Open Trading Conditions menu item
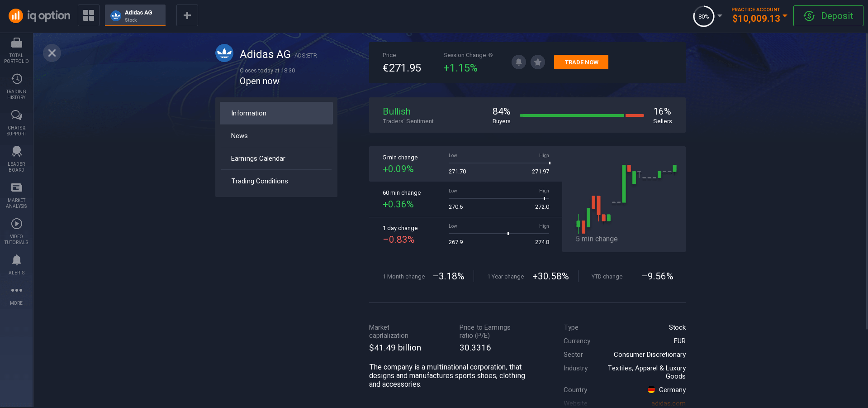The height and width of the screenshot is (408, 868). click(276, 181)
